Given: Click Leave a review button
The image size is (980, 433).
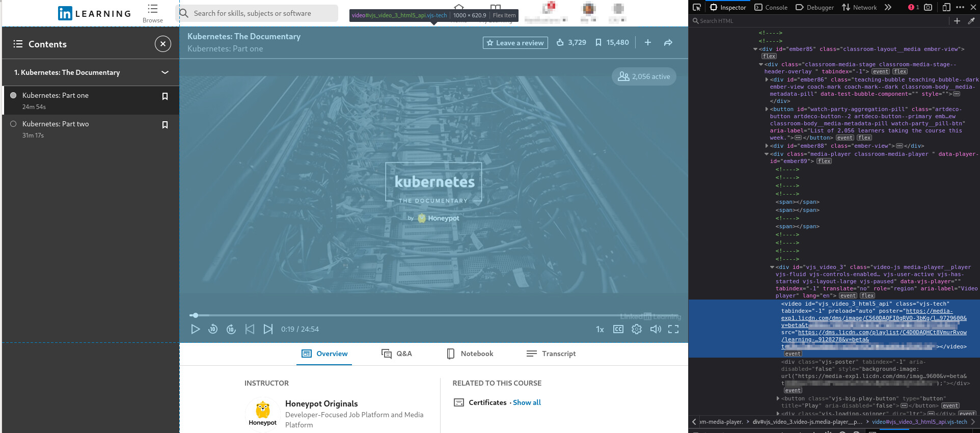Looking at the screenshot, I should tap(515, 43).
